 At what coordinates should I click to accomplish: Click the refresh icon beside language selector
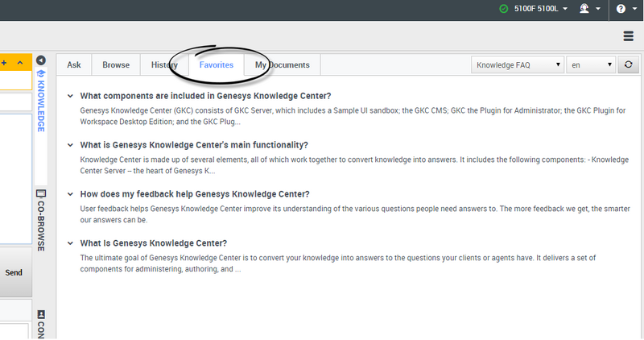pyautogui.click(x=628, y=64)
